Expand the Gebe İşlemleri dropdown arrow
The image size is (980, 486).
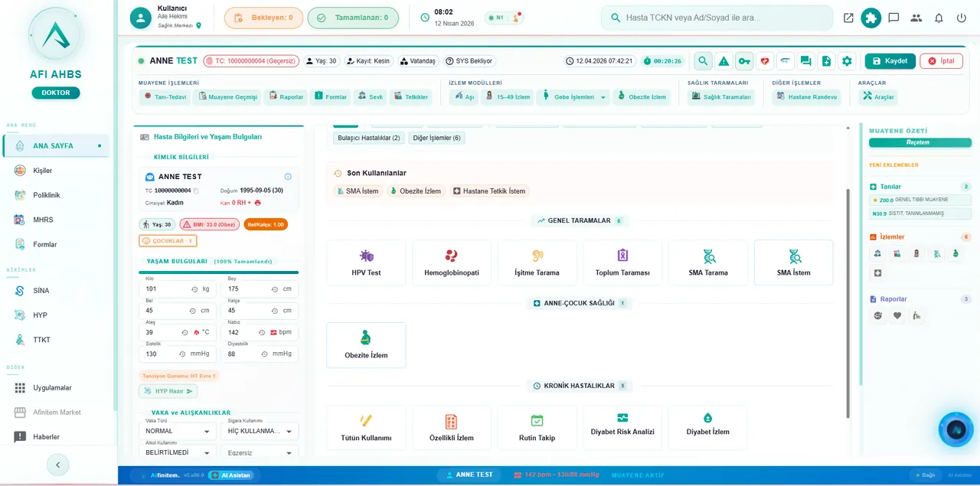coord(603,97)
